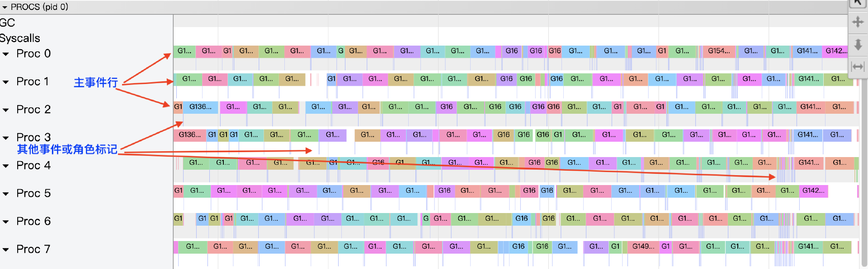Select the GC track label
This screenshot has width=868, height=269.
[x=8, y=23]
